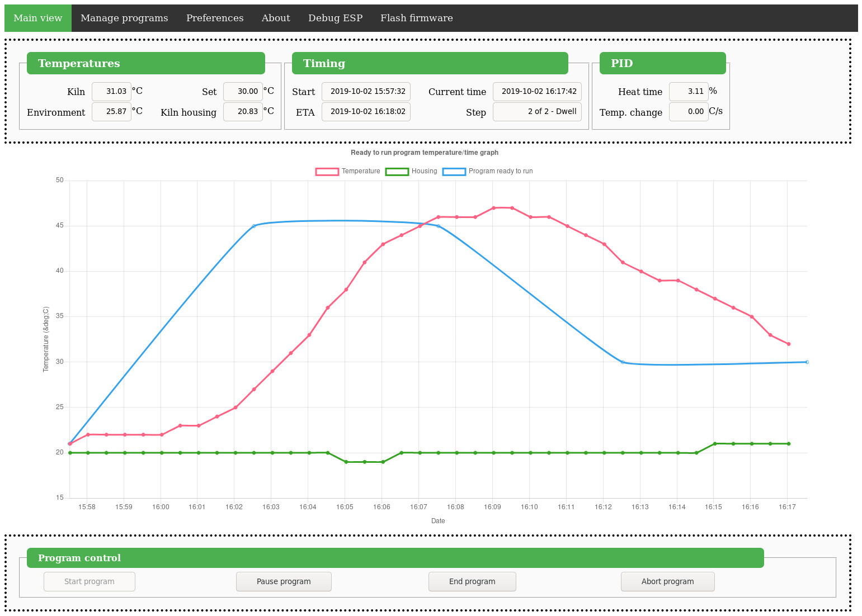Click the green Program control panel header
The height and width of the screenshot is (616, 862).
point(394,558)
